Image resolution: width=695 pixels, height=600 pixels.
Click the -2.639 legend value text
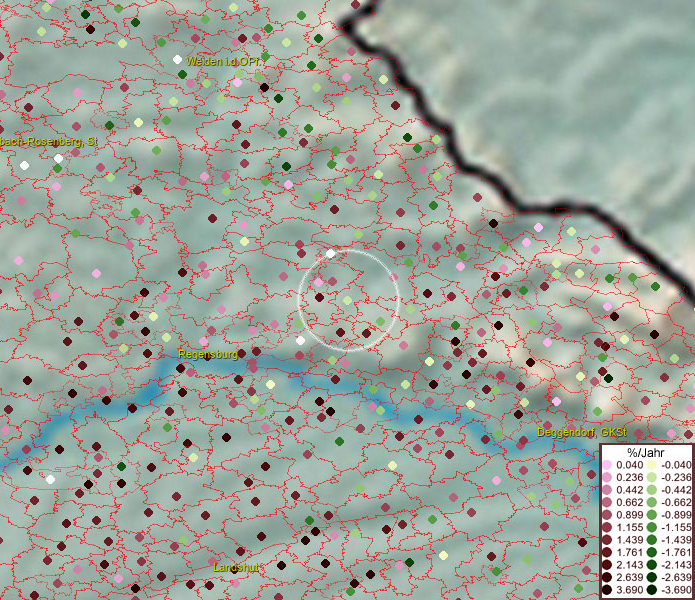(x=675, y=578)
